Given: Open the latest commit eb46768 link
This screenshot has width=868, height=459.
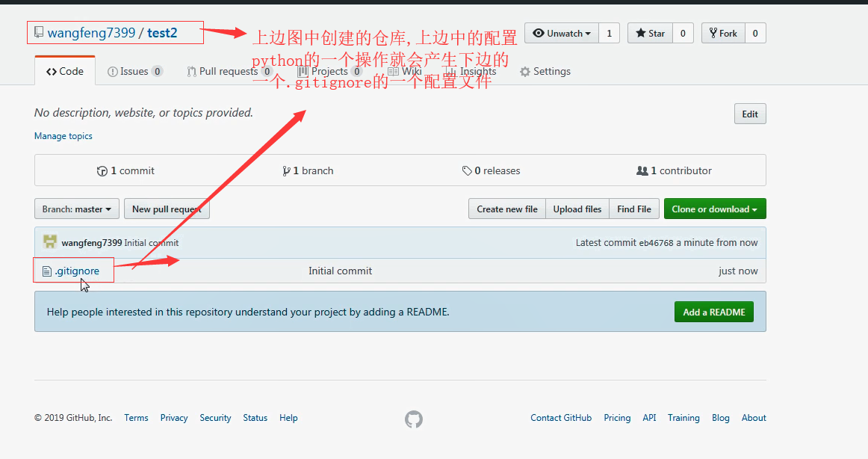Looking at the screenshot, I should 656,242.
